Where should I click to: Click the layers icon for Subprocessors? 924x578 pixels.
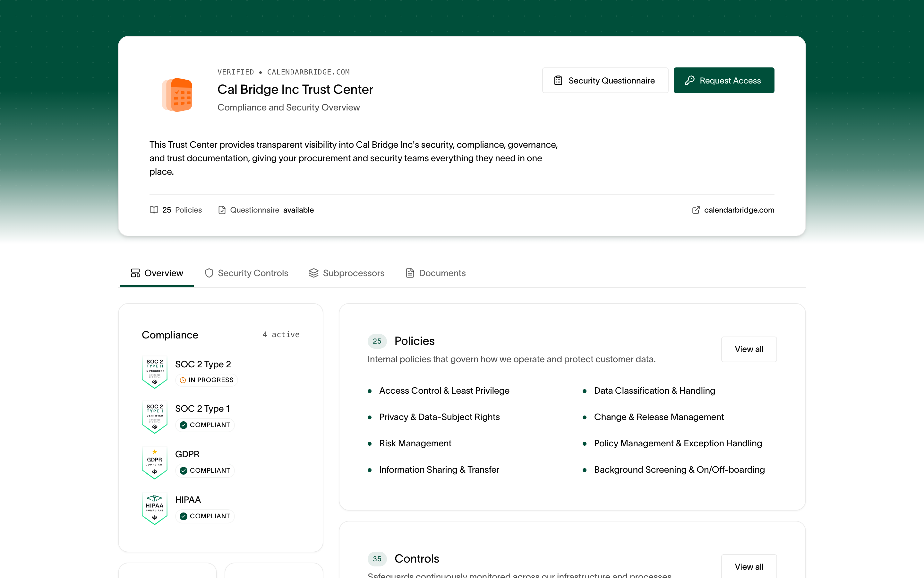point(313,273)
